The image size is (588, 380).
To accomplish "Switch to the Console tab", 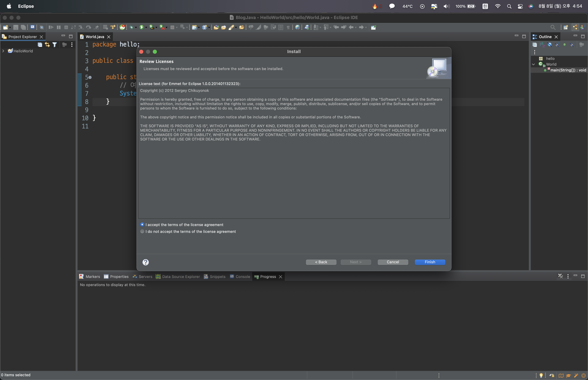I will 243,277.
